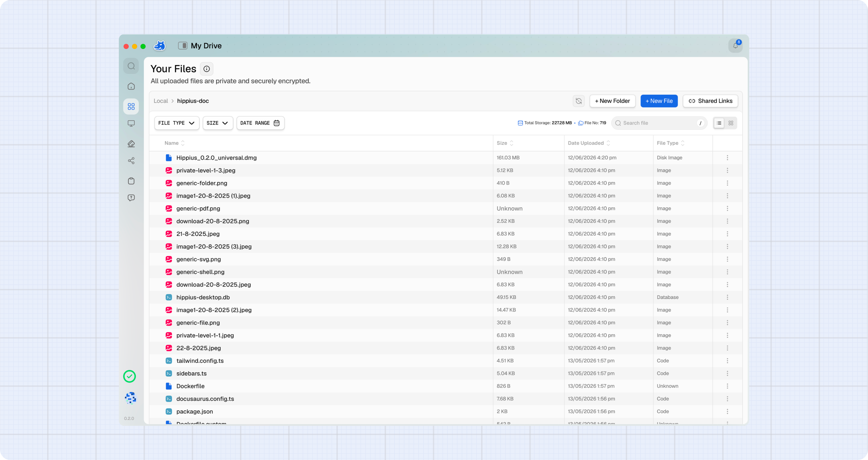This screenshot has height=460, width=868.
Task: Click the green sync status checkmark
Action: pos(129,376)
